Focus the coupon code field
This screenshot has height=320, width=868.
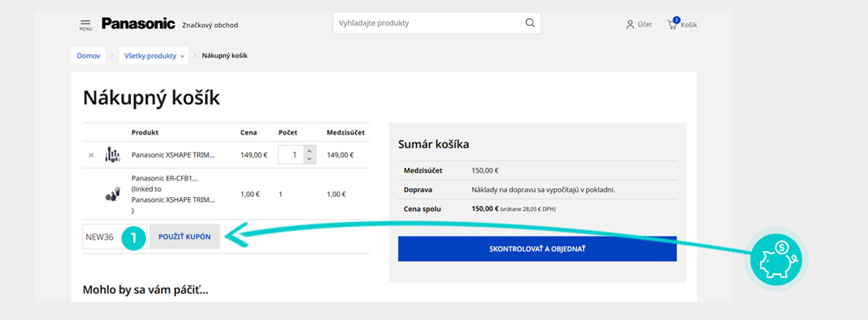click(x=103, y=236)
